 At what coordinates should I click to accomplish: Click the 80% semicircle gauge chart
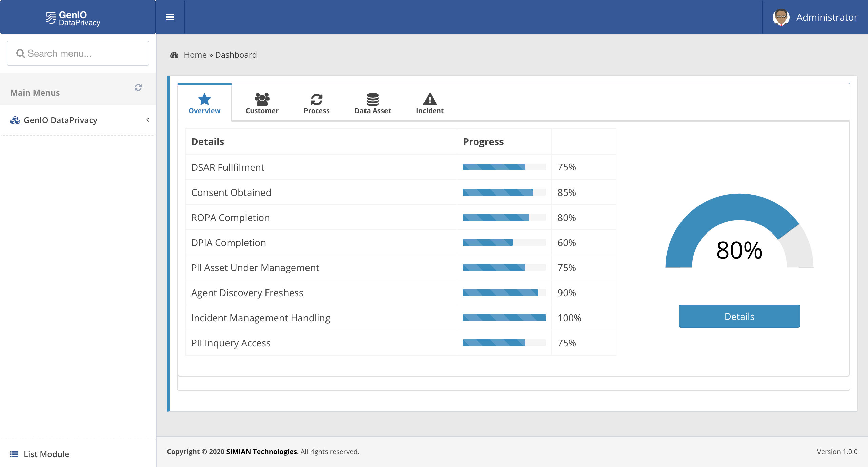tap(739, 230)
